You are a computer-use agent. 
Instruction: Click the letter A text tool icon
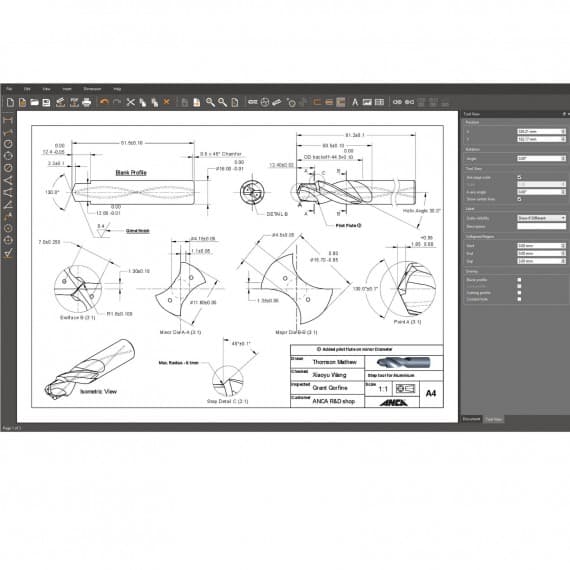pos(355,103)
